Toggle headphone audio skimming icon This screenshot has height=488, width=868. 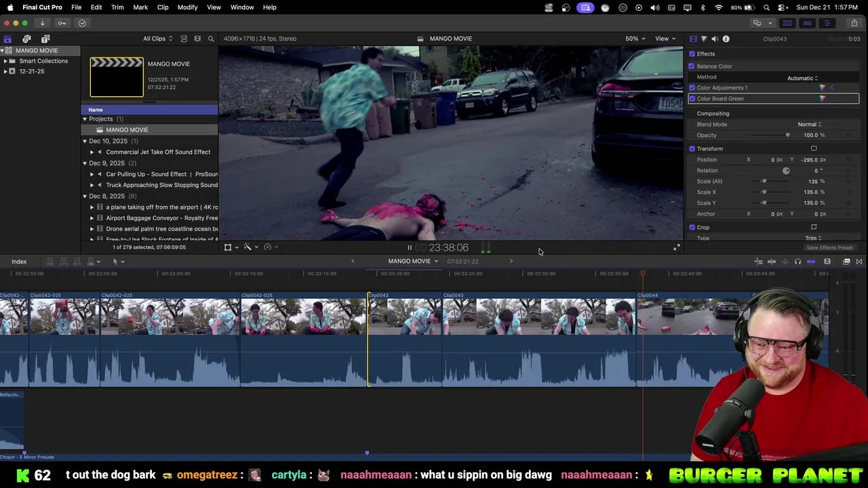pos(797,262)
